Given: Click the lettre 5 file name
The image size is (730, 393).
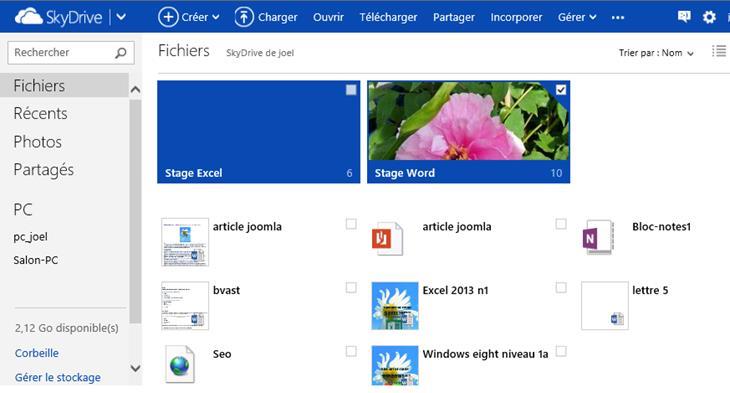Looking at the screenshot, I should pos(650,290).
